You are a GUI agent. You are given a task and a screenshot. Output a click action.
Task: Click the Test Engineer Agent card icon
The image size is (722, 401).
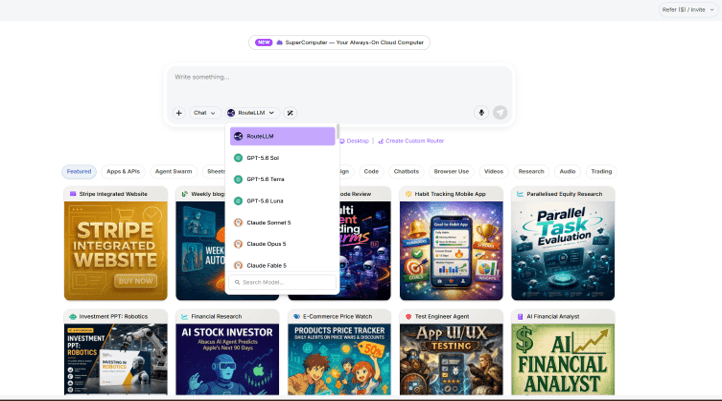[x=408, y=316]
